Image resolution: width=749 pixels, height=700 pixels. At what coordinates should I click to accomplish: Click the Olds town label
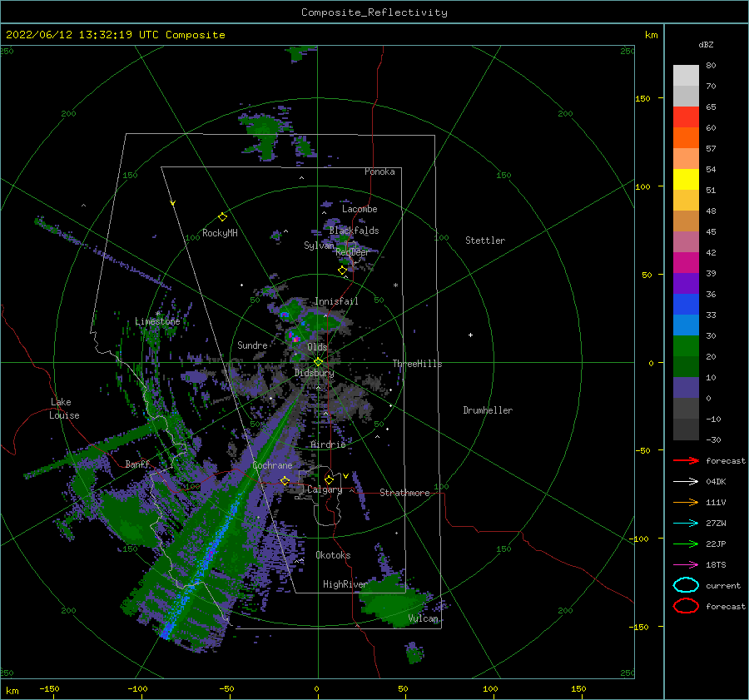pos(317,346)
